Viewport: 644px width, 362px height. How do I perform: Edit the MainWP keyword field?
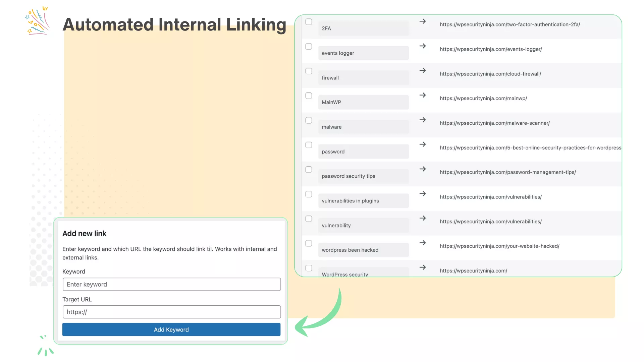click(x=363, y=102)
